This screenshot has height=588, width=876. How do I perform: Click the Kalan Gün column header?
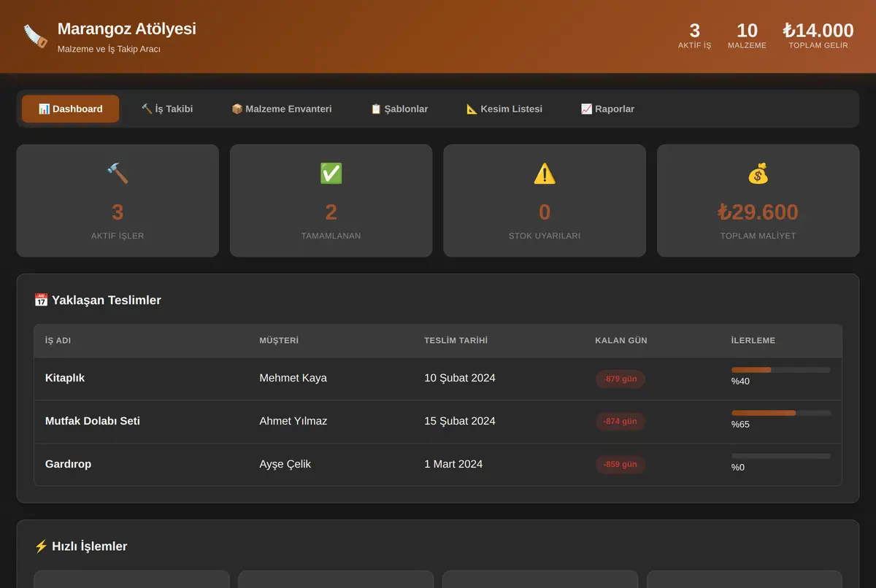(x=621, y=341)
